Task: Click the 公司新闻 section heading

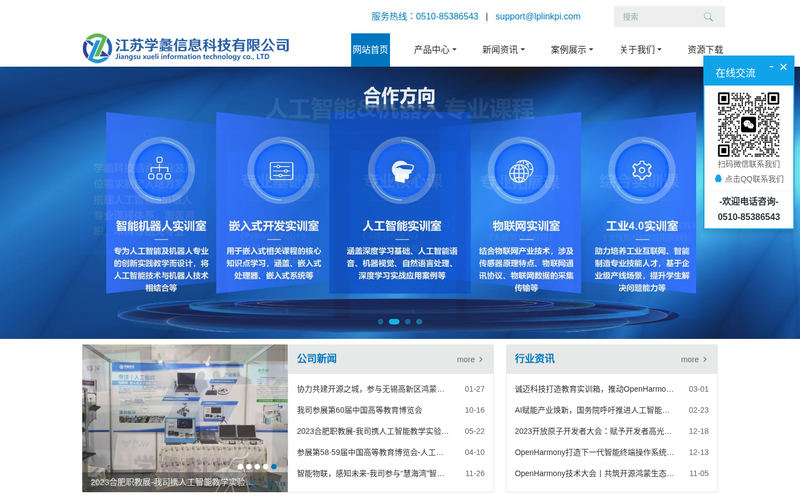Action: pyautogui.click(x=316, y=359)
